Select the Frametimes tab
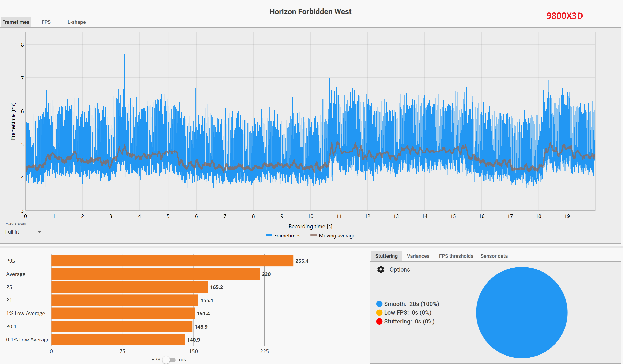This screenshot has height=364, width=624. tap(16, 22)
